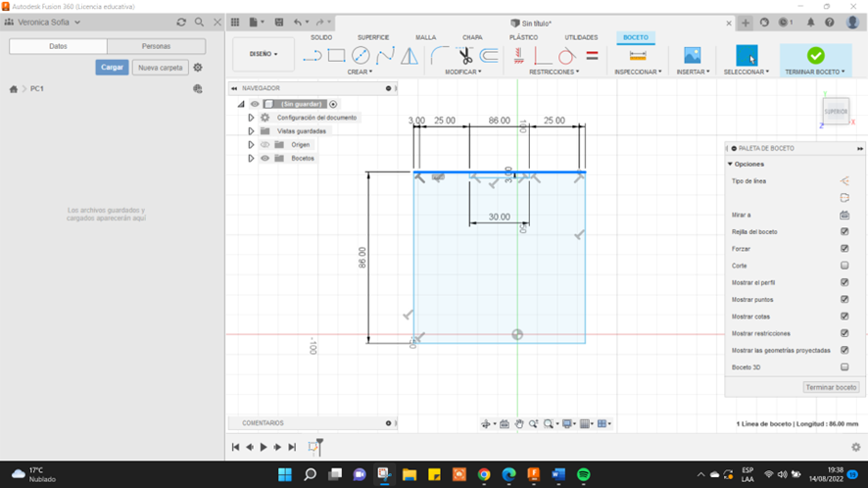Click the Nueva carpeta button

tap(161, 68)
